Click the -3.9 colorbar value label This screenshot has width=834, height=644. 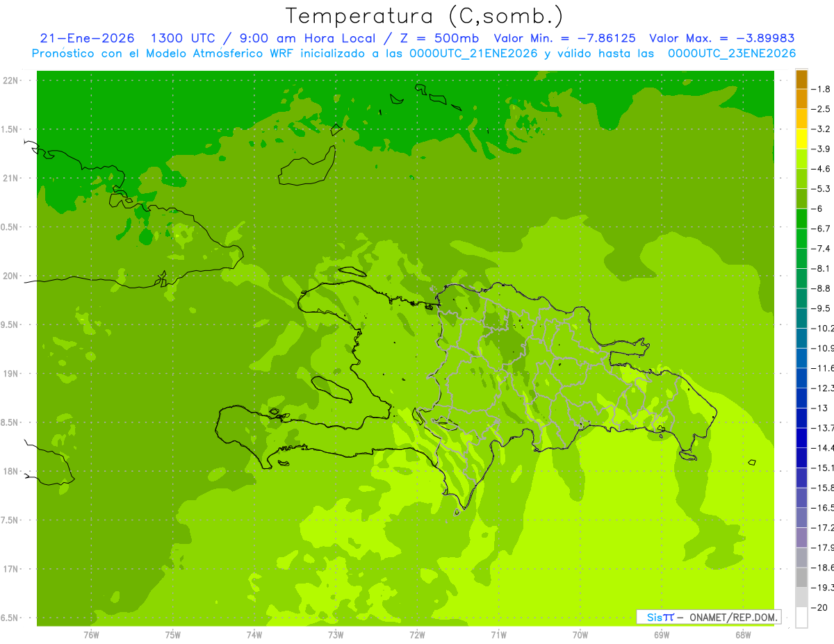[x=821, y=149]
